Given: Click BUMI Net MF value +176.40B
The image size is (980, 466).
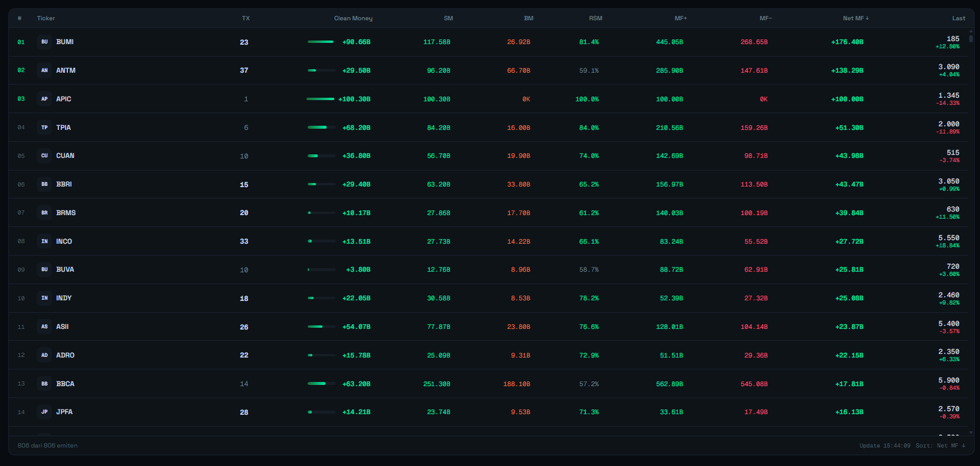Looking at the screenshot, I should (x=847, y=42).
